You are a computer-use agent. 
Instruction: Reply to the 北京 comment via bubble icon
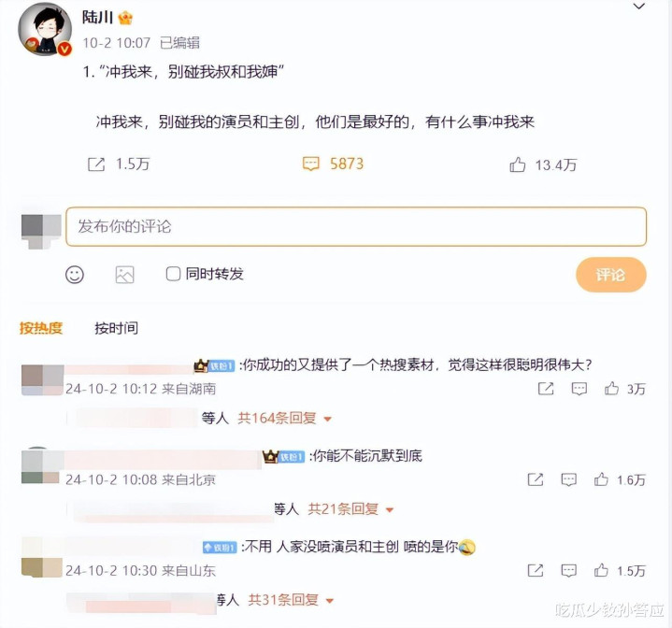pyautogui.click(x=568, y=479)
